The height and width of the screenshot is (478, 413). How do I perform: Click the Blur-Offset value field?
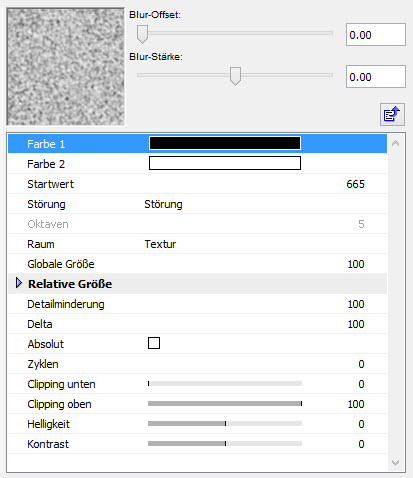click(x=376, y=35)
